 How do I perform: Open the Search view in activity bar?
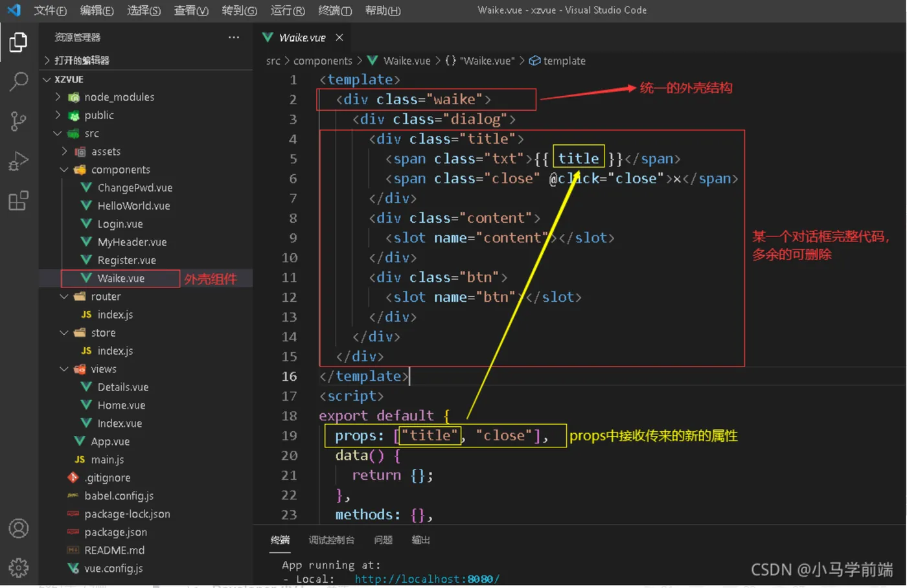(x=18, y=82)
